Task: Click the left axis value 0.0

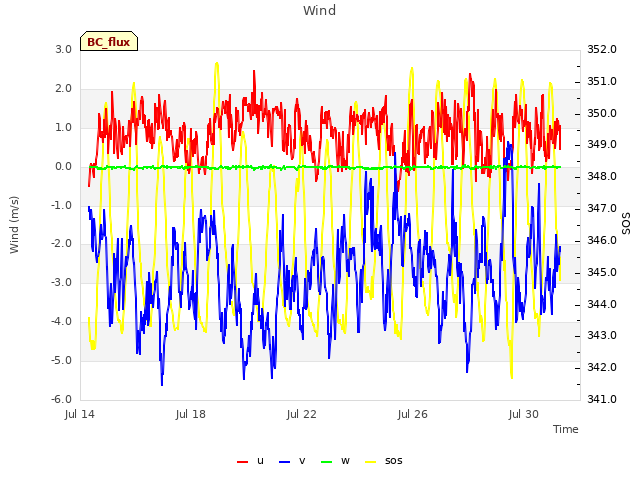Action: pos(64,167)
